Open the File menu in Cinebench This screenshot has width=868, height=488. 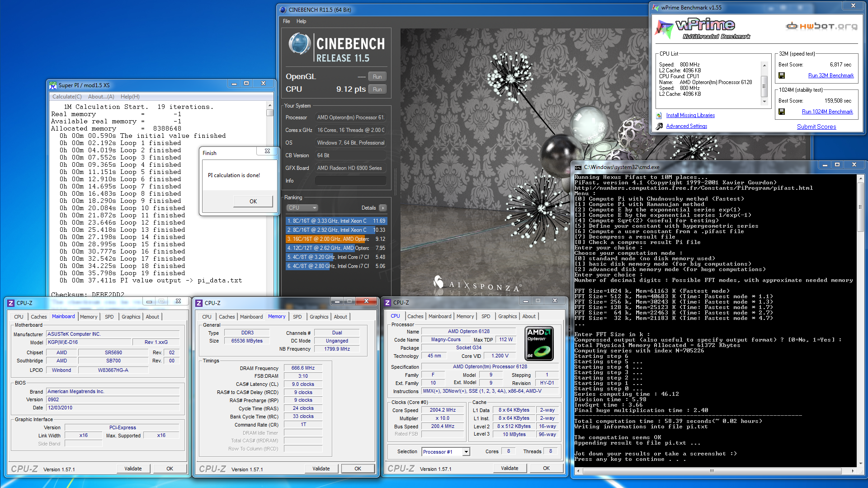click(286, 21)
